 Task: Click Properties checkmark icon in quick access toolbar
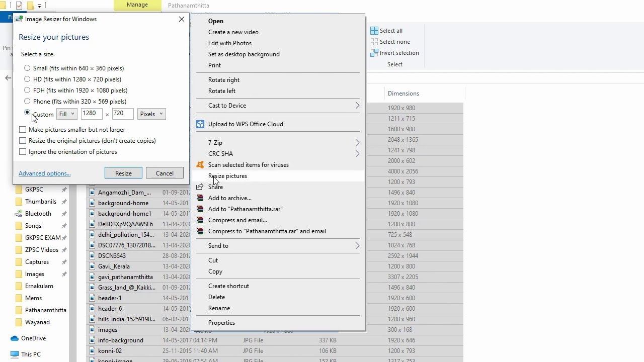[19, 6]
